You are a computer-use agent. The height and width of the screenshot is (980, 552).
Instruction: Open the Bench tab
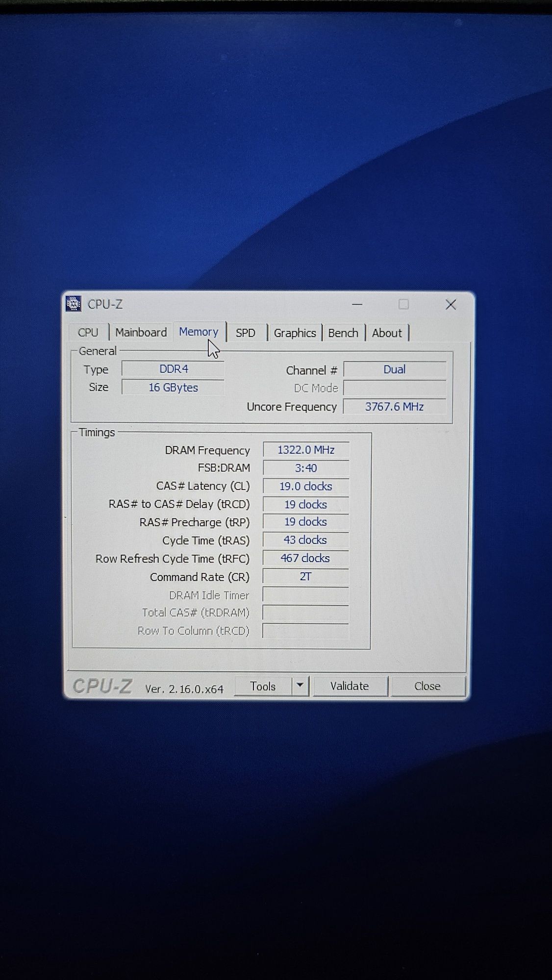pyautogui.click(x=343, y=333)
